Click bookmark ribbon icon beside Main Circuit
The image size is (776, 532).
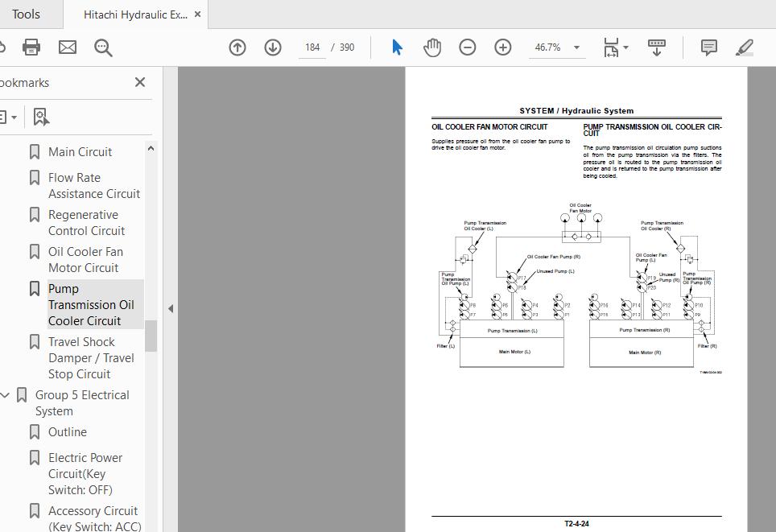click(x=34, y=152)
